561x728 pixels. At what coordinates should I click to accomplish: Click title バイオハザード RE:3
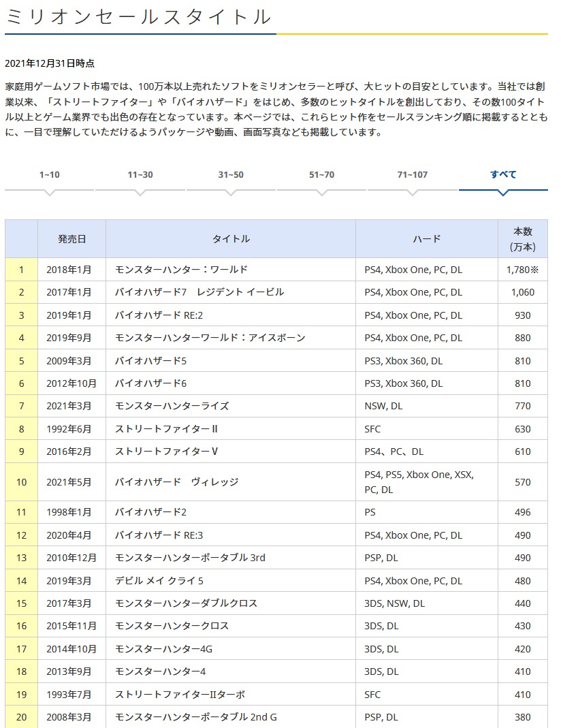point(159,535)
